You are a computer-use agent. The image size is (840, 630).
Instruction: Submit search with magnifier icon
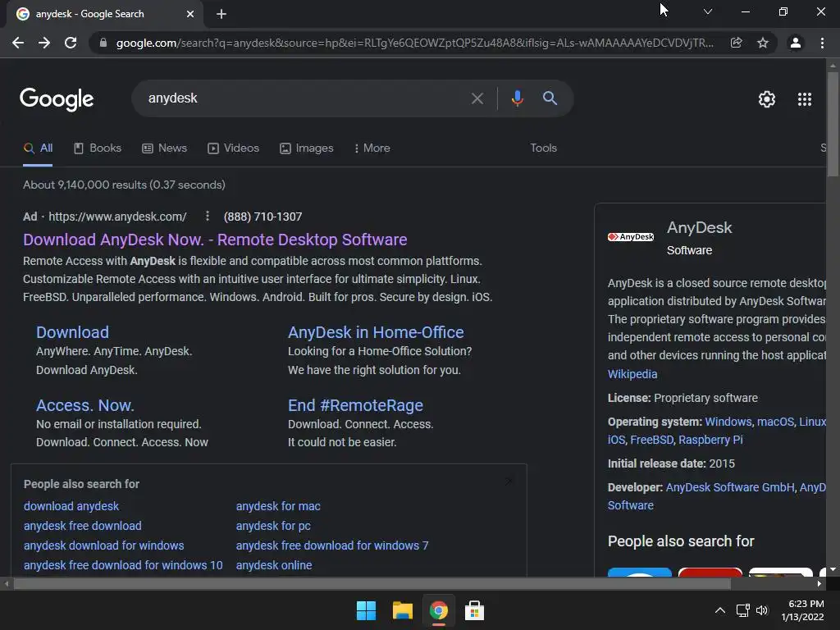(x=550, y=98)
